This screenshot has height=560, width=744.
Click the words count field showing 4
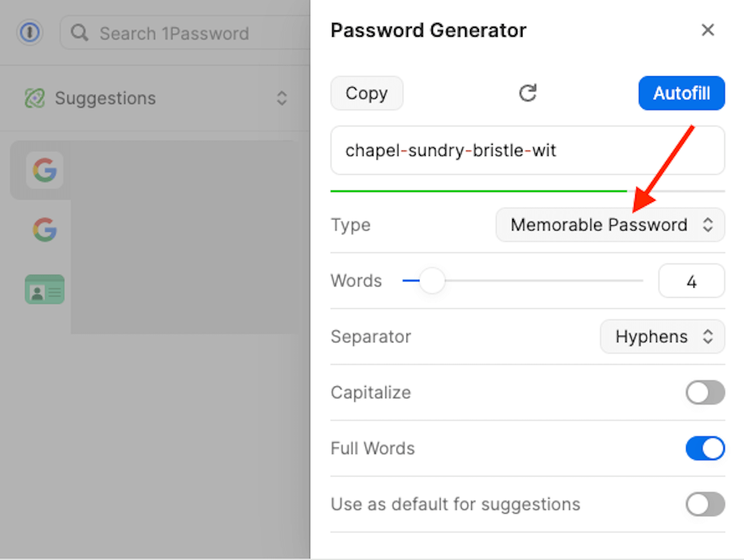click(691, 281)
